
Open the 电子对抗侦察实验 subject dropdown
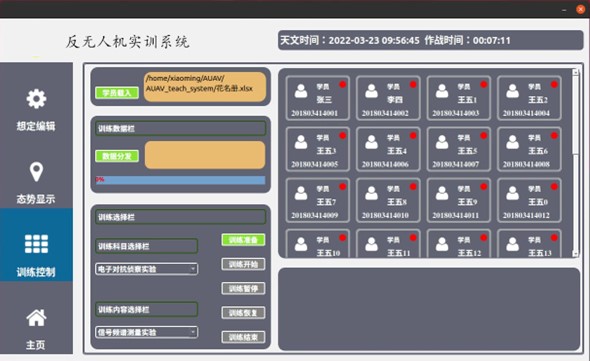pos(146,269)
